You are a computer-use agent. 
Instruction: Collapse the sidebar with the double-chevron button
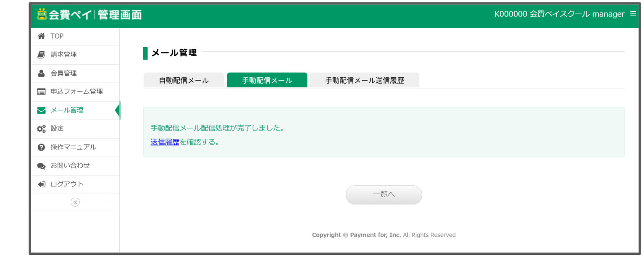pyautogui.click(x=75, y=202)
